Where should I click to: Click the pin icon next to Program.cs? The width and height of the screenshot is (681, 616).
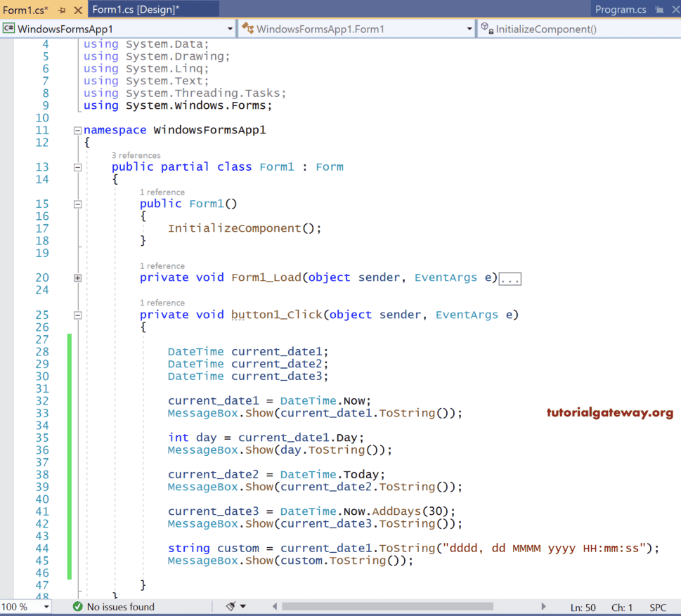pos(661,11)
